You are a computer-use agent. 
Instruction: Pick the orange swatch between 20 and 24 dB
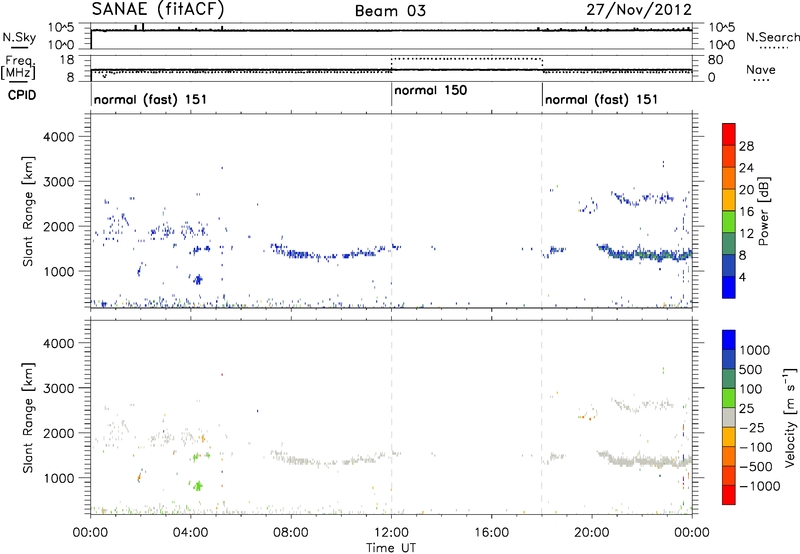click(729, 178)
